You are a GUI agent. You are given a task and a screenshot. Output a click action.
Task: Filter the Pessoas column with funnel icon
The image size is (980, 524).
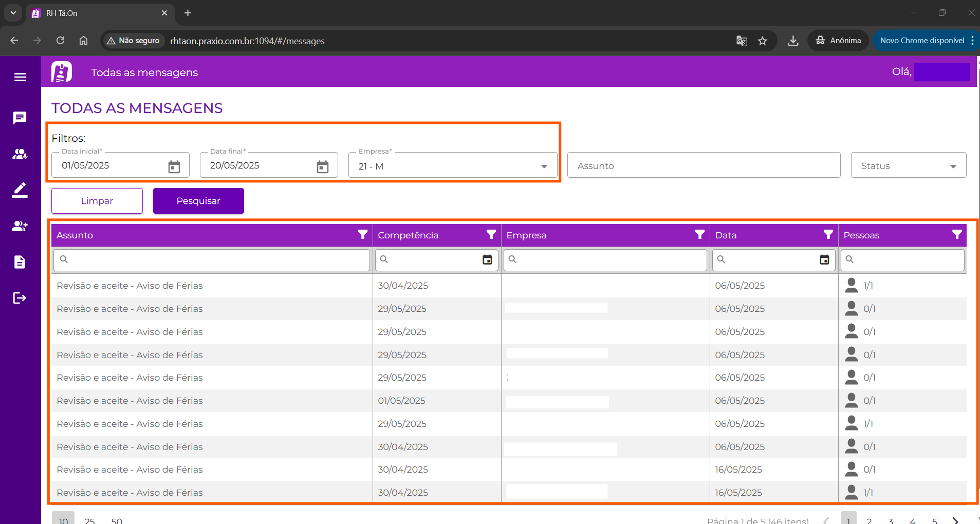957,235
